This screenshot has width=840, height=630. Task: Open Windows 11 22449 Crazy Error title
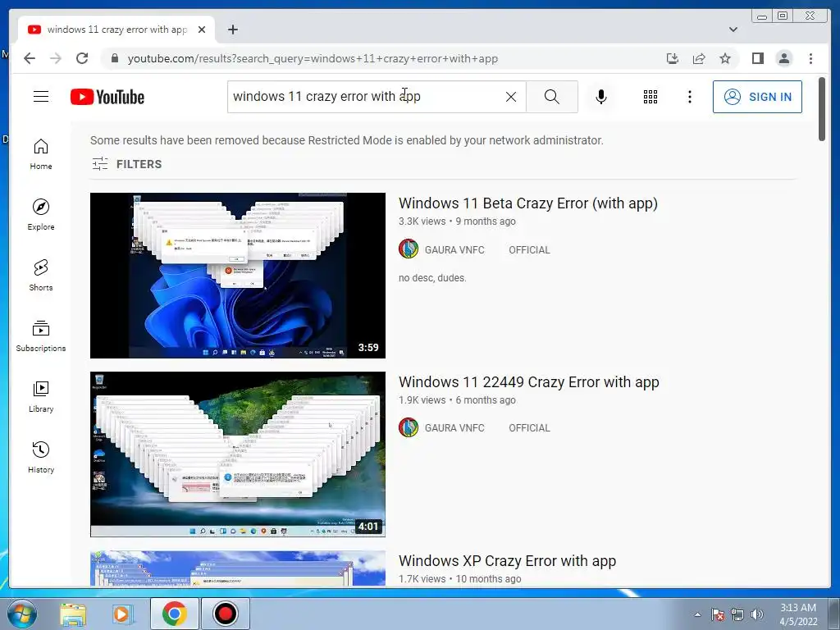529,382
